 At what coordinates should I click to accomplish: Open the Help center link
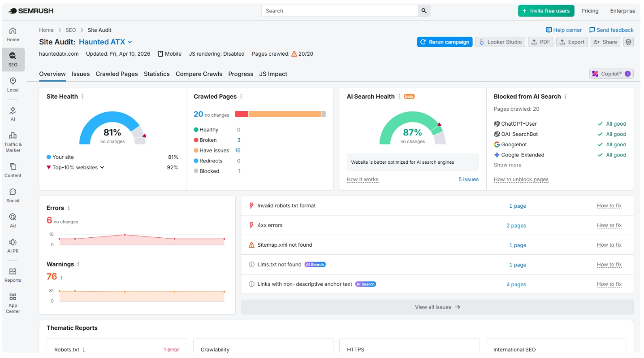(564, 30)
